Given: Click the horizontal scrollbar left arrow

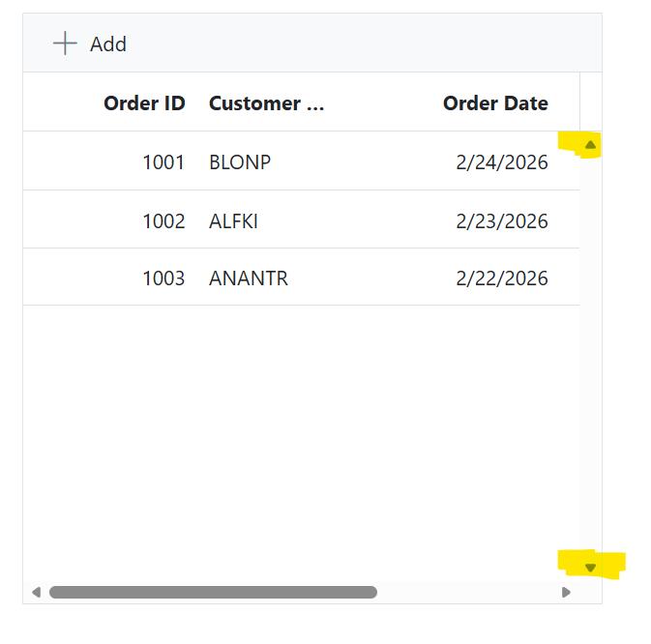Looking at the screenshot, I should click(37, 592).
